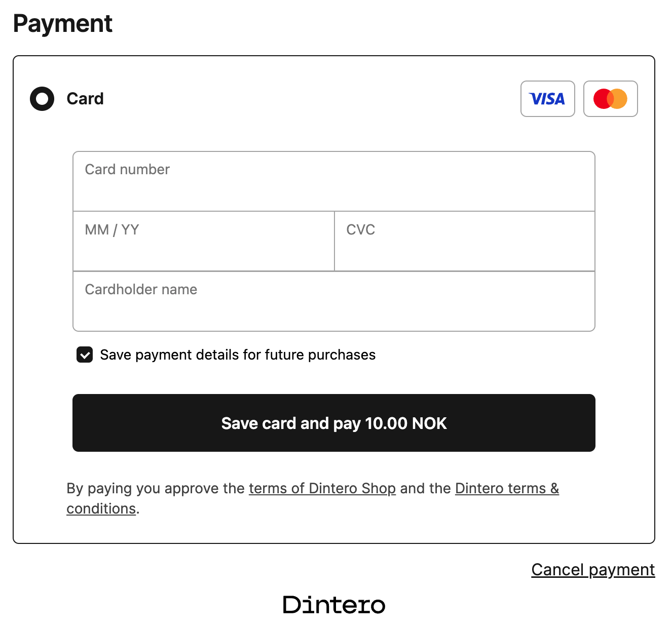Open the terms of Dintero Shop link
The width and height of the screenshot is (672, 628).
pos(322,488)
